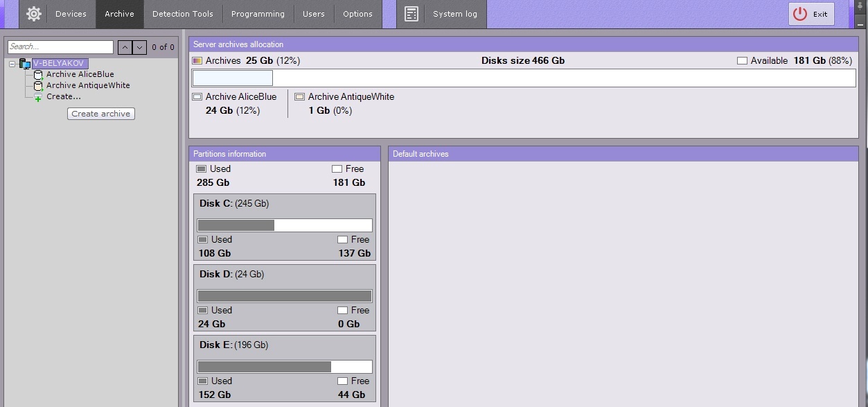Click the red power Exit icon
Viewport: 868px width, 407px height.
(x=800, y=14)
